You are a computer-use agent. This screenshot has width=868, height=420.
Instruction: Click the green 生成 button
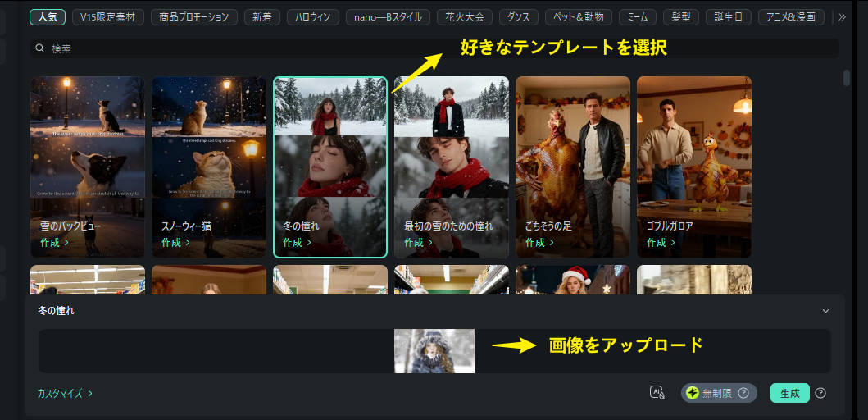tap(790, 393)
